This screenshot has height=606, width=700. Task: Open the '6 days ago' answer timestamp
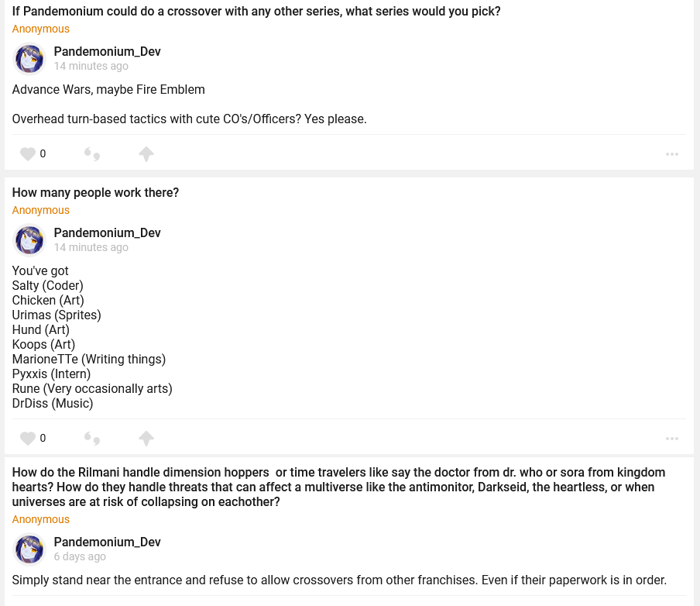80,557
